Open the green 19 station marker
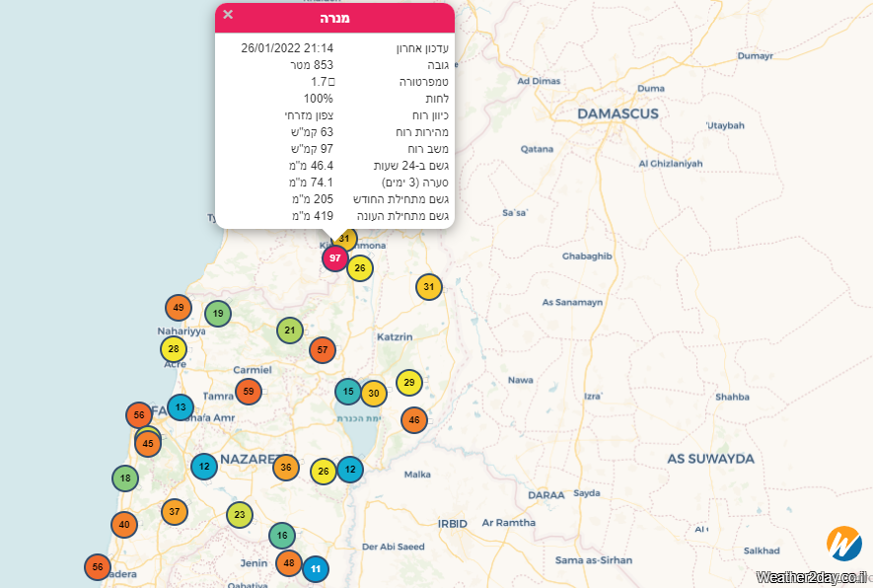Viewport: 873px width, 588px height. tap(218, 314)
